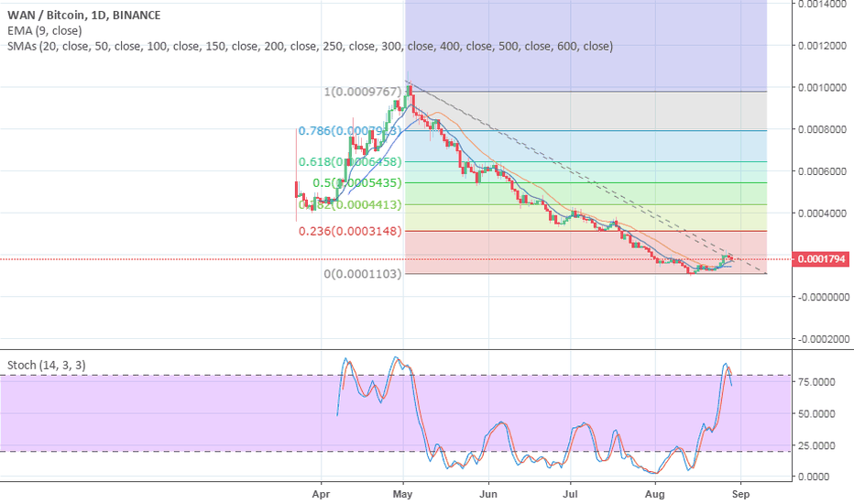Click the 0.0012000 price axis label
This screenshot has height=504, width=854.
(x=823, y=46)
